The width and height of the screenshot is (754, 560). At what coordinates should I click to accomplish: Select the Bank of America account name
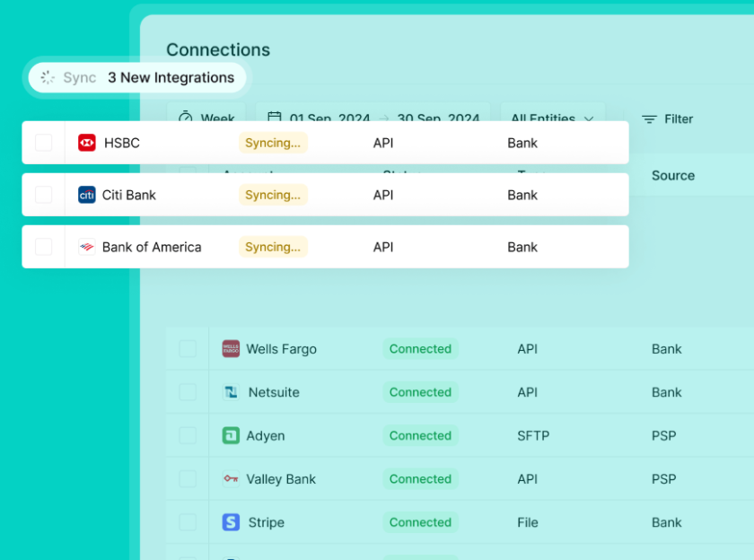click(152, 247)
